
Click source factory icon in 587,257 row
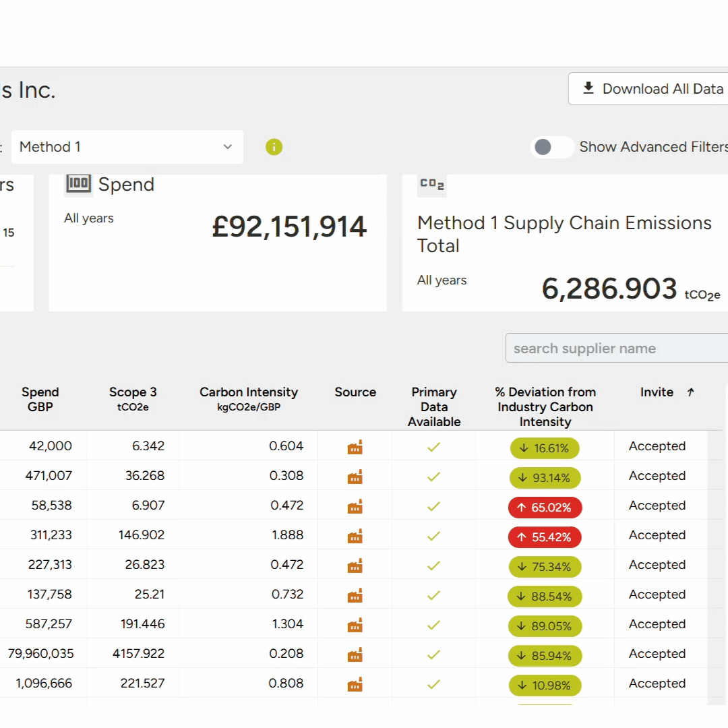tap(355, 626)
